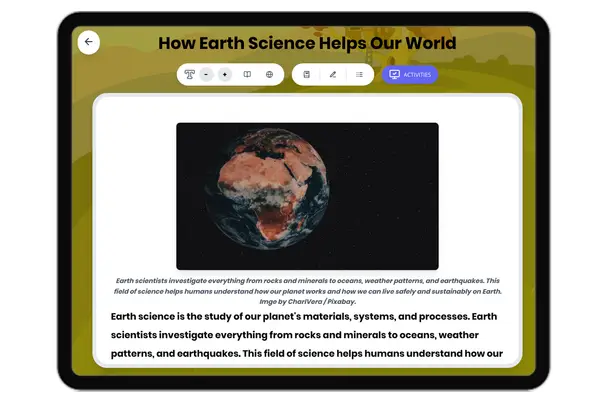Click the title How Earth Science Helps Our World
The width and height of the screenshot is (600, 400).
pyautogui.click(x=307, y=43)
